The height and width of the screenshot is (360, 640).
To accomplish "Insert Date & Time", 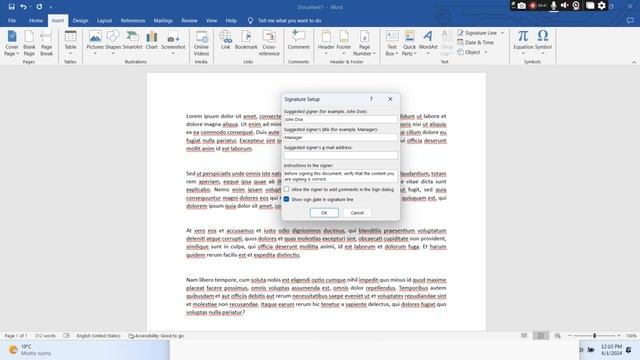I will point(476,42).
